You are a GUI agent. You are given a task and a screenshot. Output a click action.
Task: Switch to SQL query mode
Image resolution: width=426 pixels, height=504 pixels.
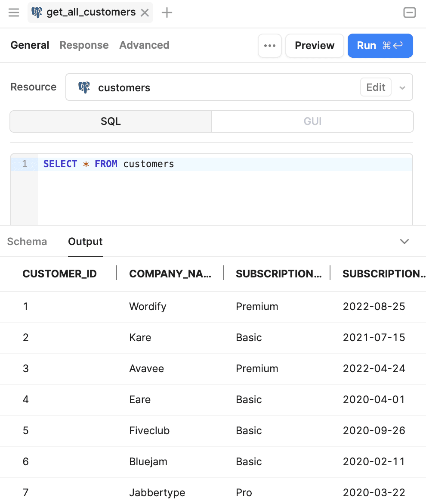tap(110, 121)
